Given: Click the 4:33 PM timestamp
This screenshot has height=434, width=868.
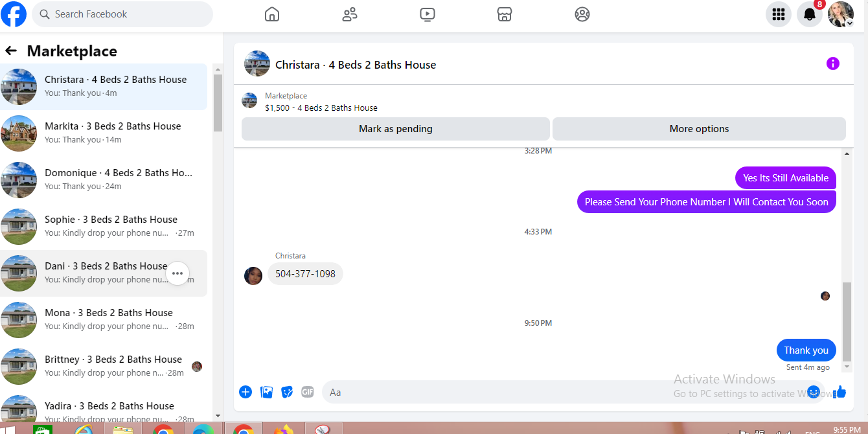Looking at the screenshot, I should (538, 231).
